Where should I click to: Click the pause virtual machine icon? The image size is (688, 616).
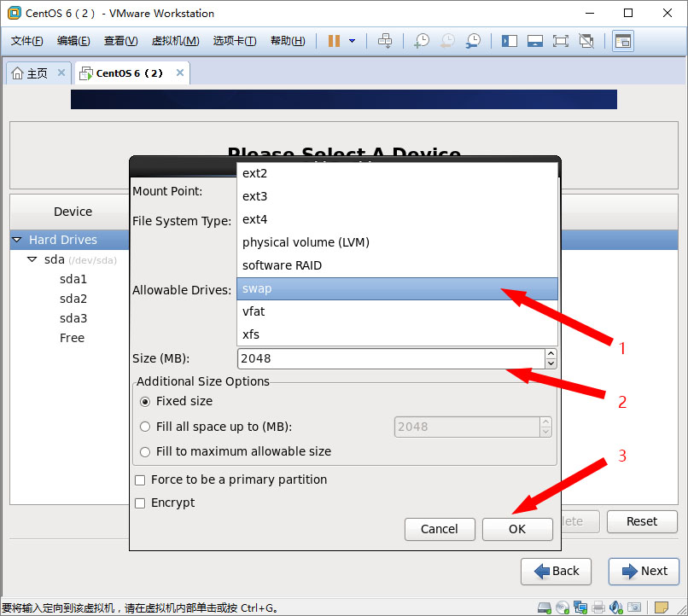point(334,41)
